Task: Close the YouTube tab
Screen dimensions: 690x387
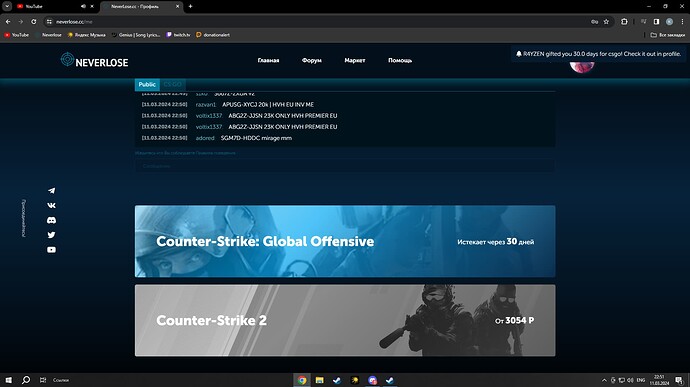Action: [x=92, y=7]
